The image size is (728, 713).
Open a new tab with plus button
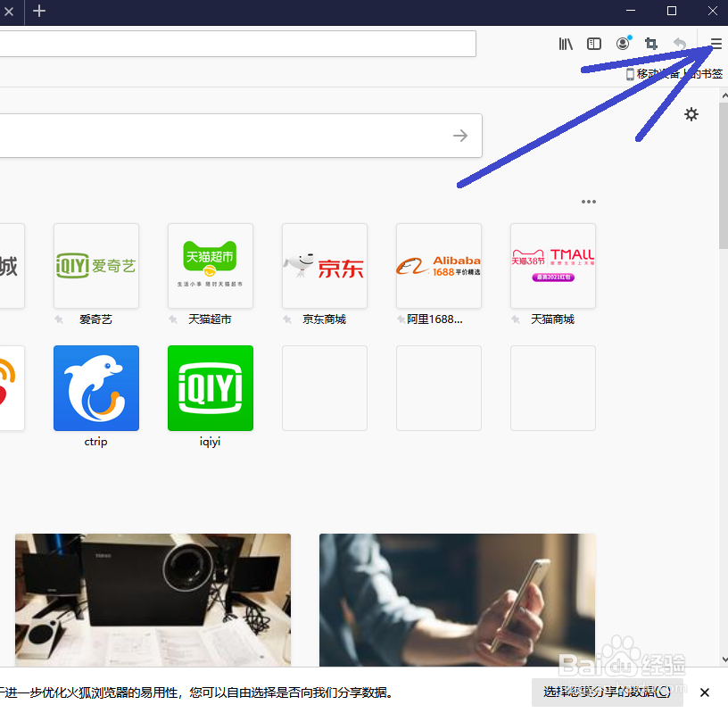tap(39, 11)
